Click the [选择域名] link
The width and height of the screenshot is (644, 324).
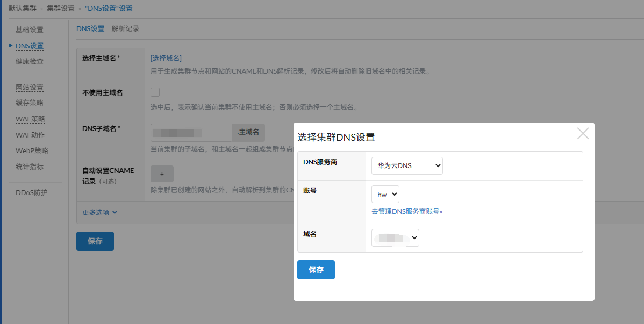click(x=166, y=58)
